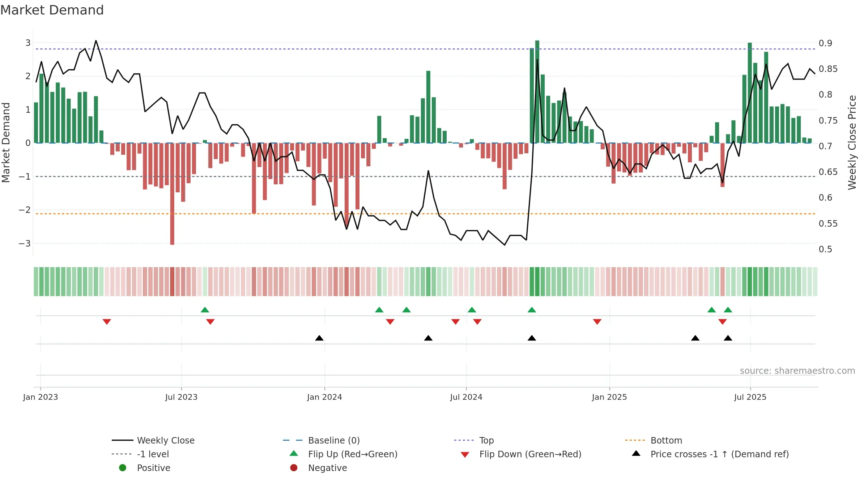This screenshot has height=488, width=868.
Task: Select the green flip-up marker just after Jul 2024
Action: coord(472,310)
